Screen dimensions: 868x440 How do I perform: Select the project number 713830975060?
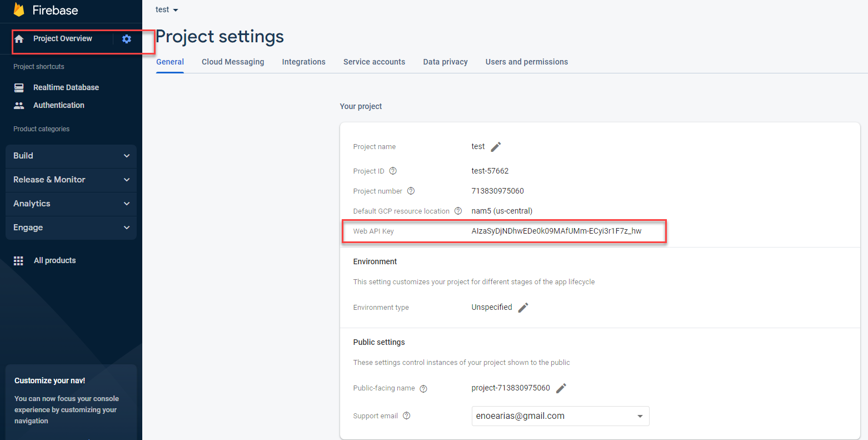[x=497, y=191]
